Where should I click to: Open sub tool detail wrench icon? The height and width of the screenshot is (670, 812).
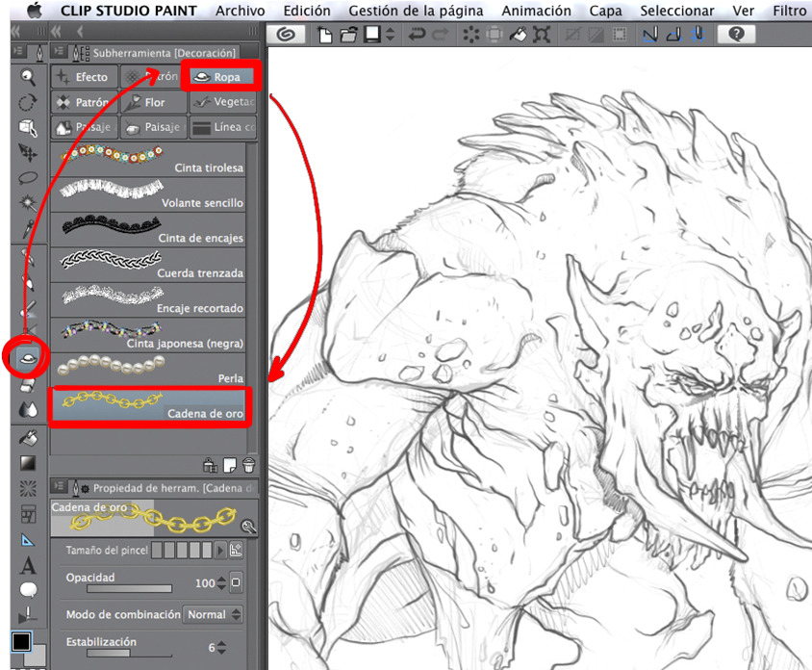click(248, 527)
